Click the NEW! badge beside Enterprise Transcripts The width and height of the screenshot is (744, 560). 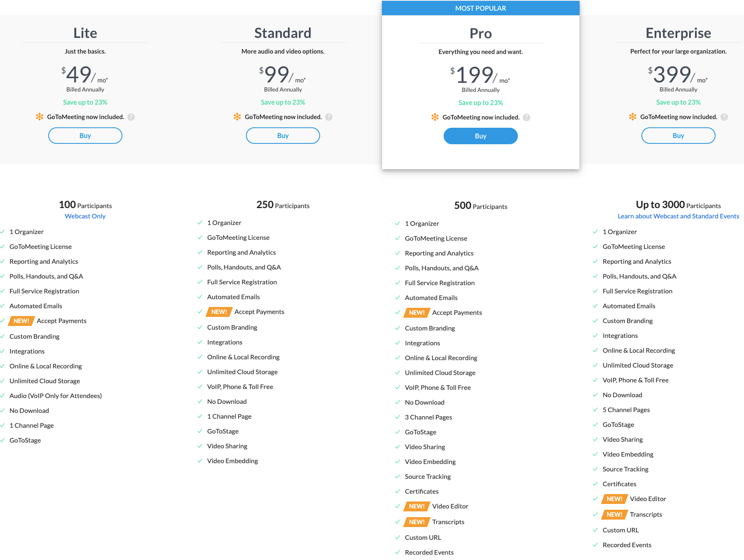coord(615,515)
